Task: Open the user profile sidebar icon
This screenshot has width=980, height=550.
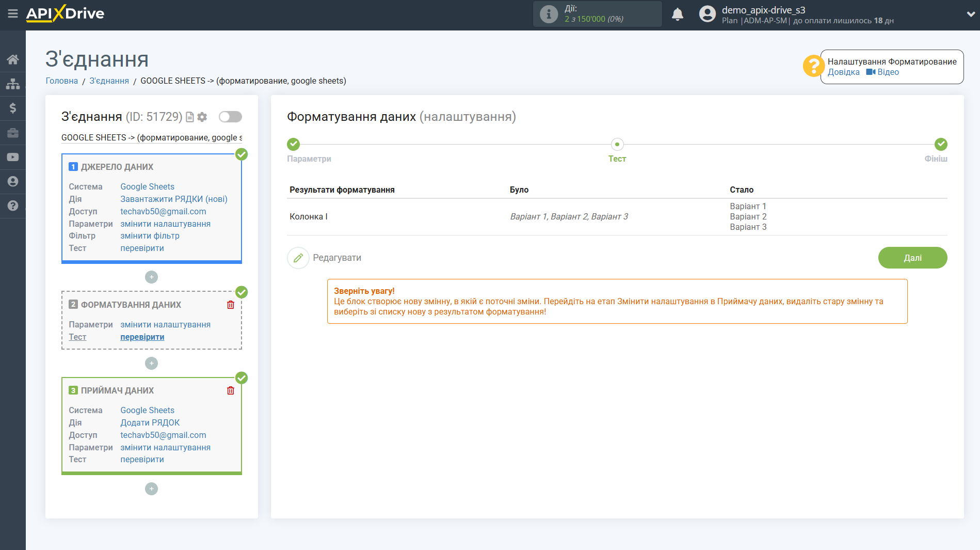Action: point(13,181)
